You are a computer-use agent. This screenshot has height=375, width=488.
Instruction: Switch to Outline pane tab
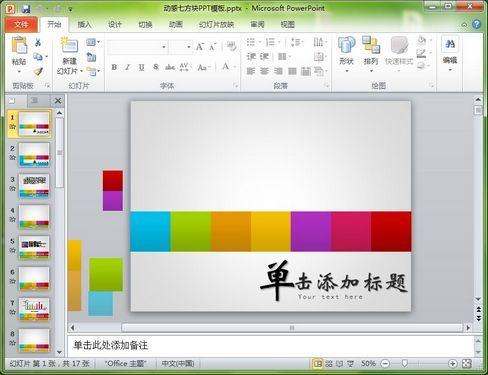(34, 100)
